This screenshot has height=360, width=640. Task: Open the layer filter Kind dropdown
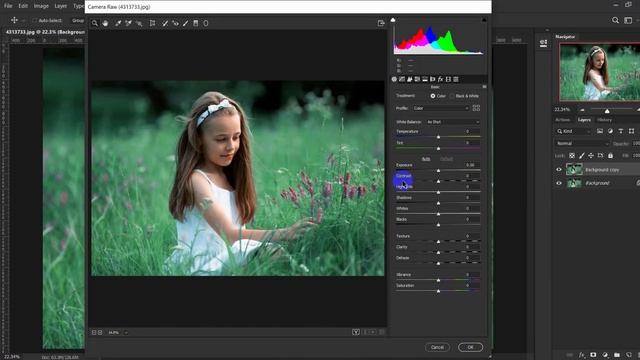(x=573, y=131)
